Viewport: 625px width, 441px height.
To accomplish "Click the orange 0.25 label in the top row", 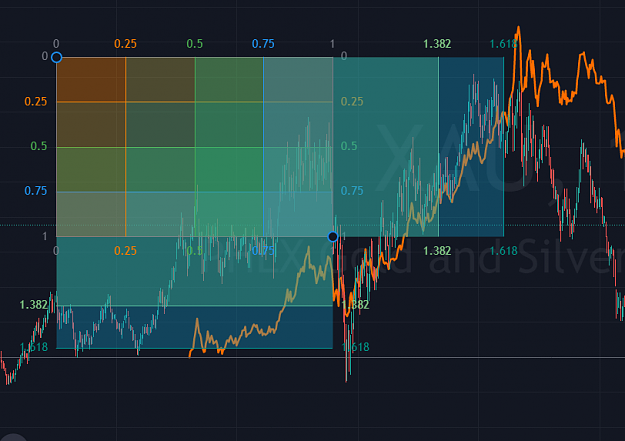I will [125, 44].
